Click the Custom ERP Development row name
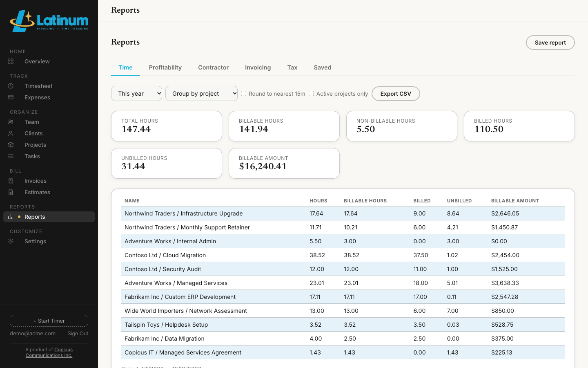Viewport: 588px width, 368px height. click(180, 297)
